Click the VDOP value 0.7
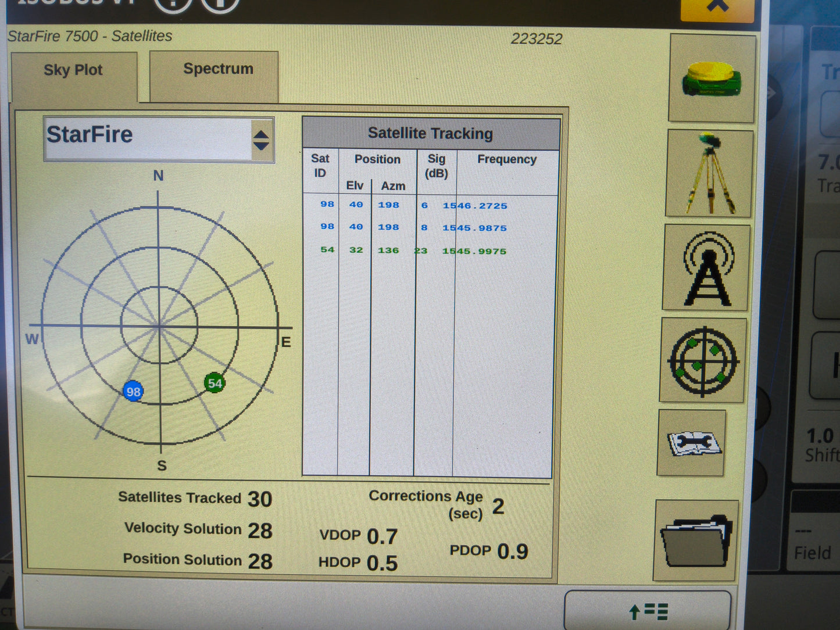 [383, 536]
